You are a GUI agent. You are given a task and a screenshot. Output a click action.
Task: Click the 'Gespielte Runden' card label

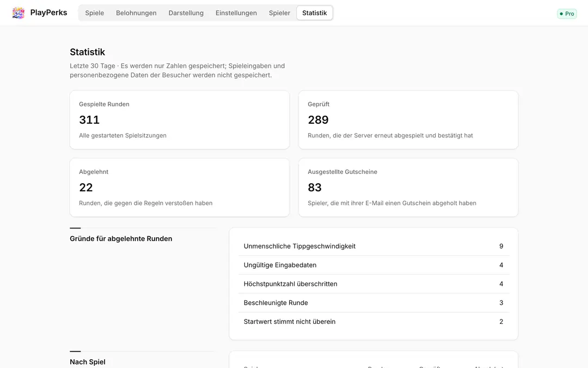[x=104, y=104]
